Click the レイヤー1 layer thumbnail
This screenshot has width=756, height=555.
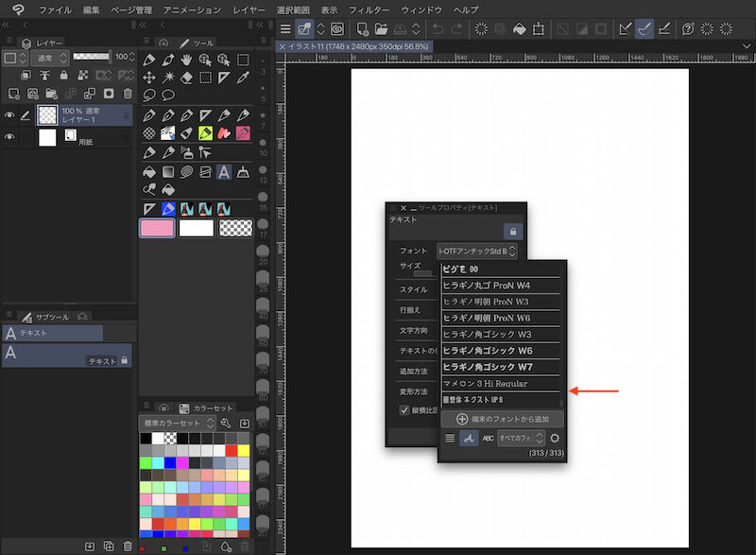pyautogui.click(x=47, y=115)
